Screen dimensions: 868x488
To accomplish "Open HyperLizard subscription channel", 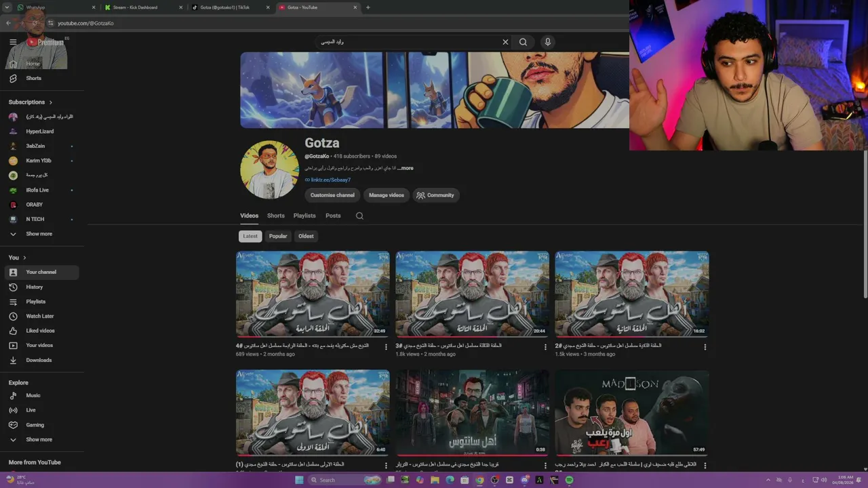I will click(42, 131).
